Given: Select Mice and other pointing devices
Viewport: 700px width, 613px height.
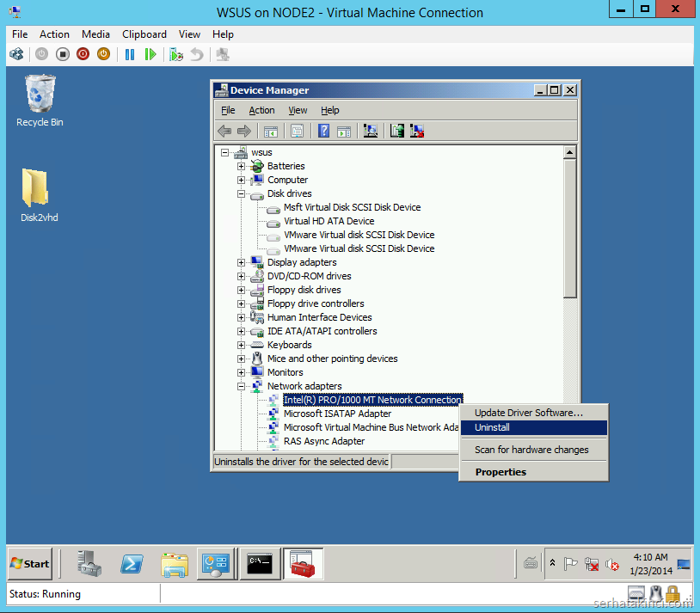Looking at the screenshot, I should pyautogui.click(x=332, y=359).
